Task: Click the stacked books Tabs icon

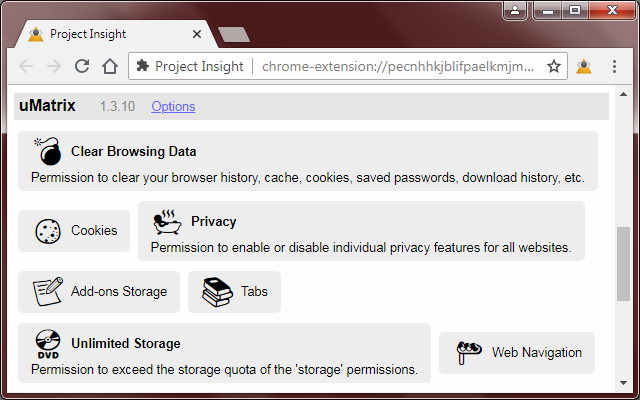Action: click(217, 292)
